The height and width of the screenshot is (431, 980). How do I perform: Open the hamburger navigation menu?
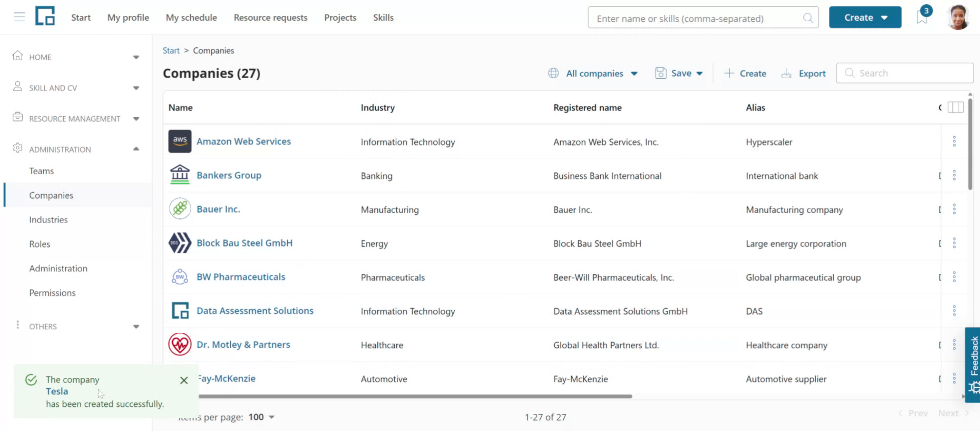tap(19, 17)
